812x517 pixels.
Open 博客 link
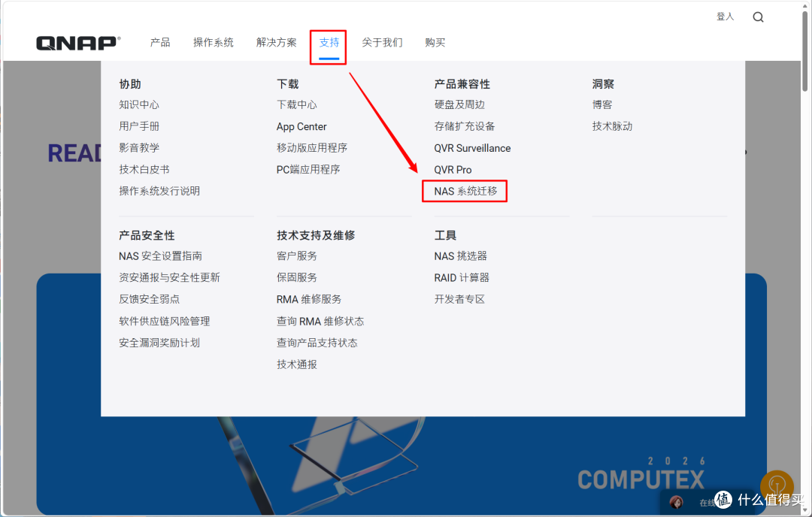602,104
